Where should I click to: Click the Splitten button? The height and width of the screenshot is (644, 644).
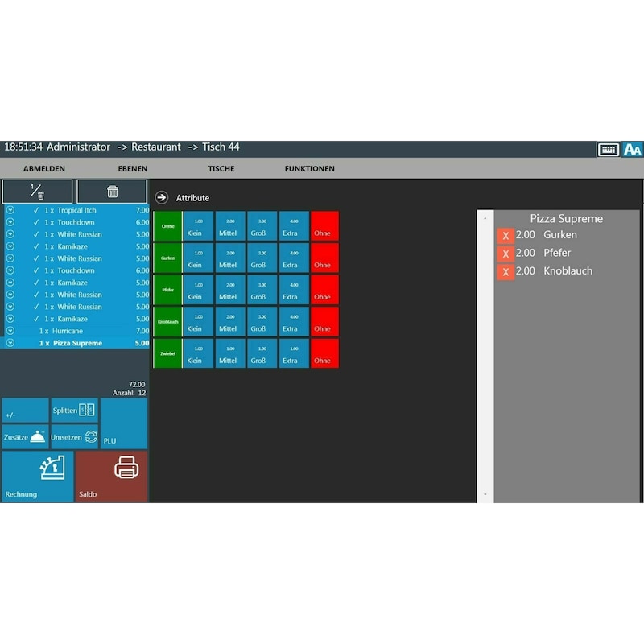(74, 411)
